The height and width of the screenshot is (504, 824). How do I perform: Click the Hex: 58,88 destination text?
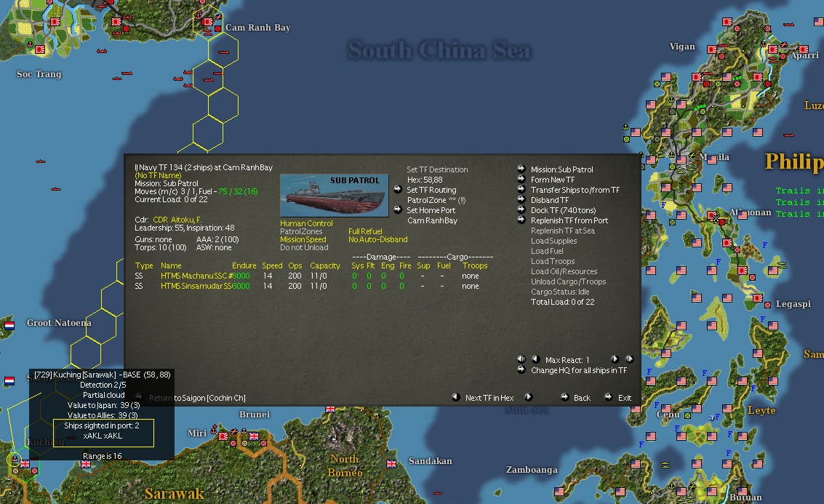425,180
